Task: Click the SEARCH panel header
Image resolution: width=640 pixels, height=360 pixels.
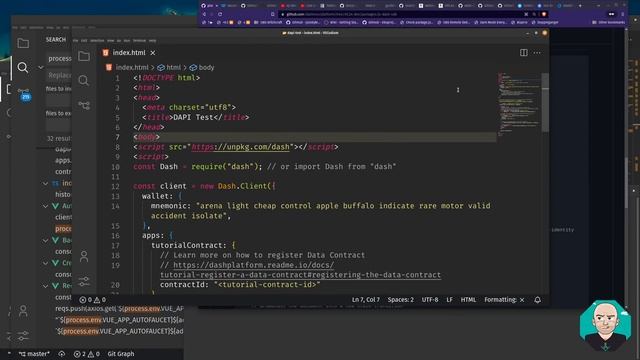Action: [x=56, y=40]
